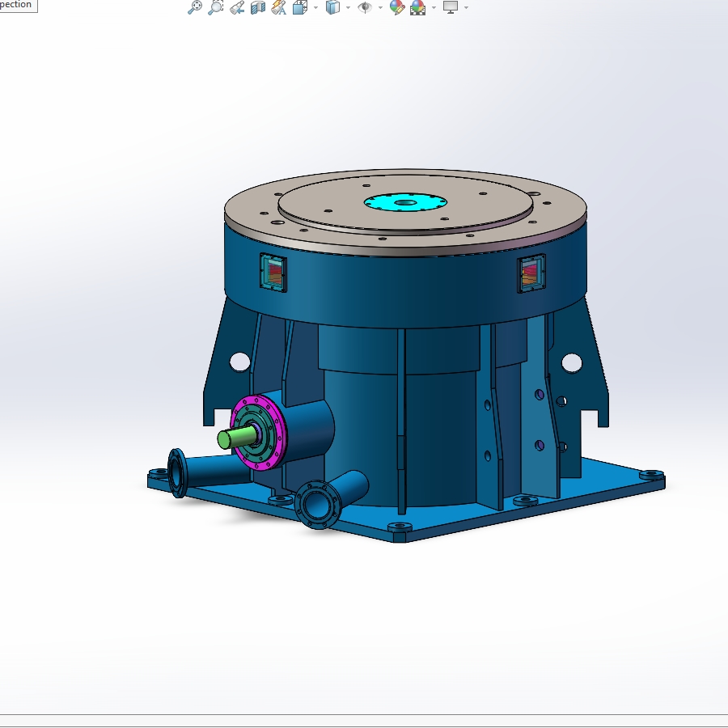Click the Zoom to Fit icon
Screen dimensions: 728x728
[x=195, y=7]
